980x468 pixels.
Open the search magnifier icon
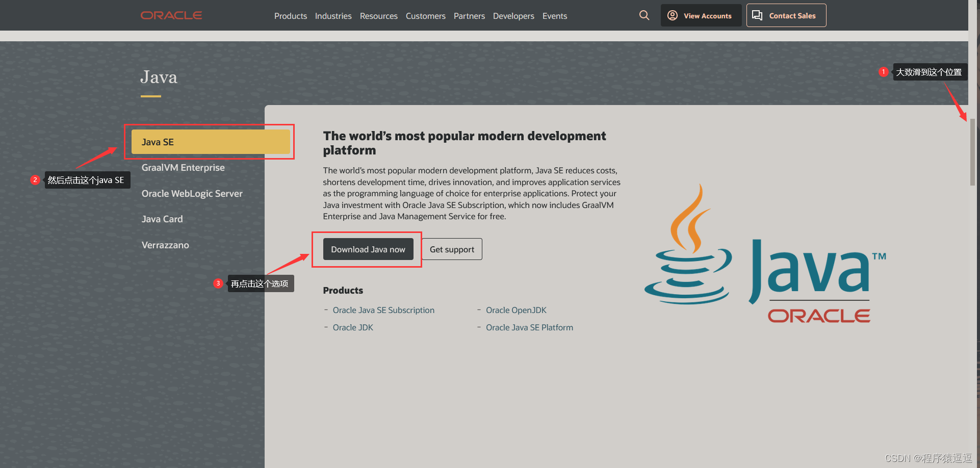click(x=644, y=15)
